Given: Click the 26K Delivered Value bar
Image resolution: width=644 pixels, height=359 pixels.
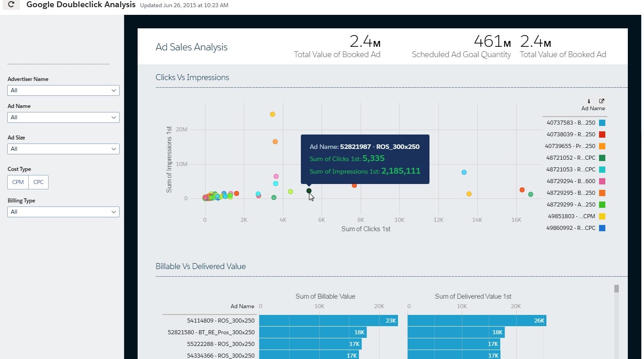Looking at the screenshot, I should click(477, 321).
